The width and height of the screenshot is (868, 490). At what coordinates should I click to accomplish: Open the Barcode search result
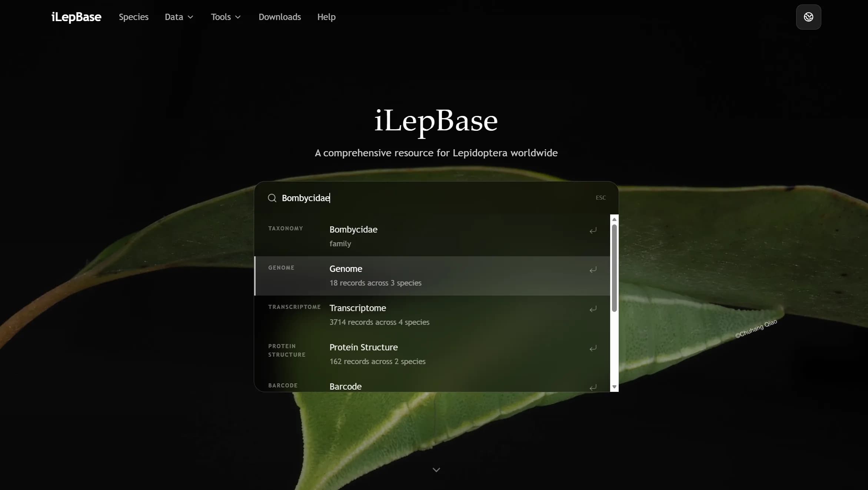[x=432, y=383]
